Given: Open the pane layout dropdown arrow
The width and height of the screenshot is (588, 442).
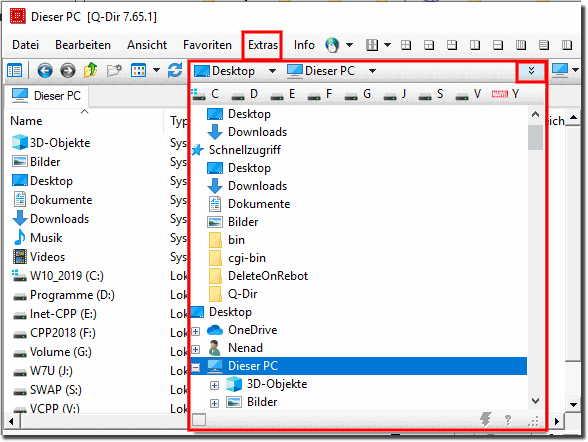Looking at the screenshot, I should (388, 45).
